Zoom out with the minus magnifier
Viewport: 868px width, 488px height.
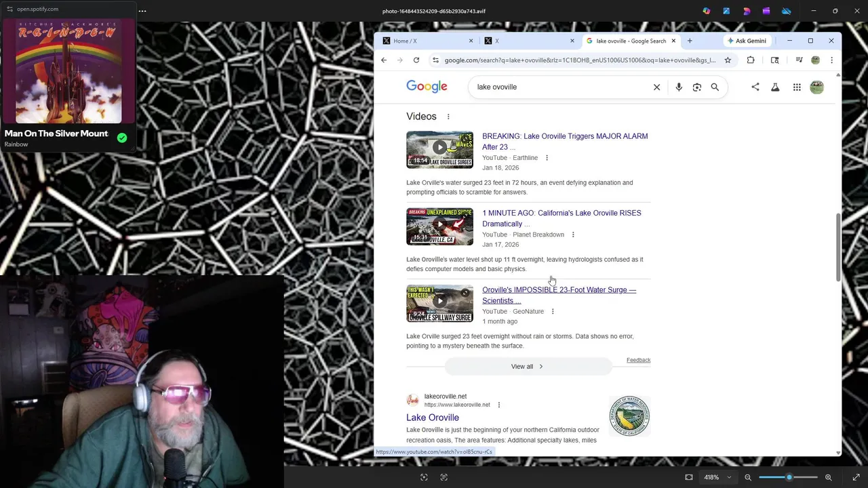click(748, 477)
